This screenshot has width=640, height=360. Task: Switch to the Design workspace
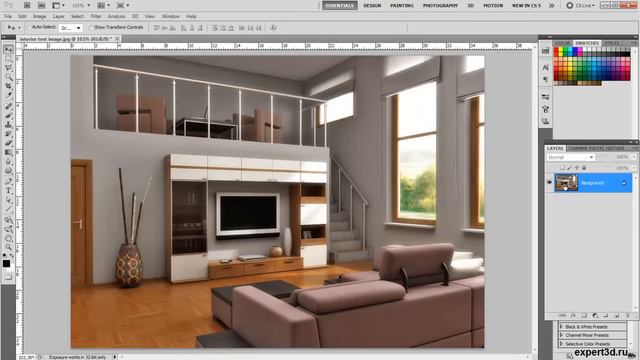[372, 5]
